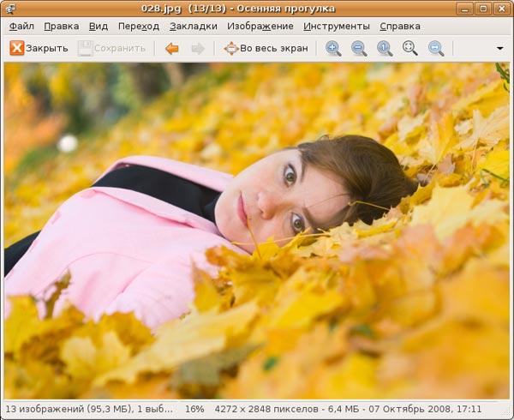Switch to Во весь экран mode
Screen dimensions: 514x420
coord(266,48)
